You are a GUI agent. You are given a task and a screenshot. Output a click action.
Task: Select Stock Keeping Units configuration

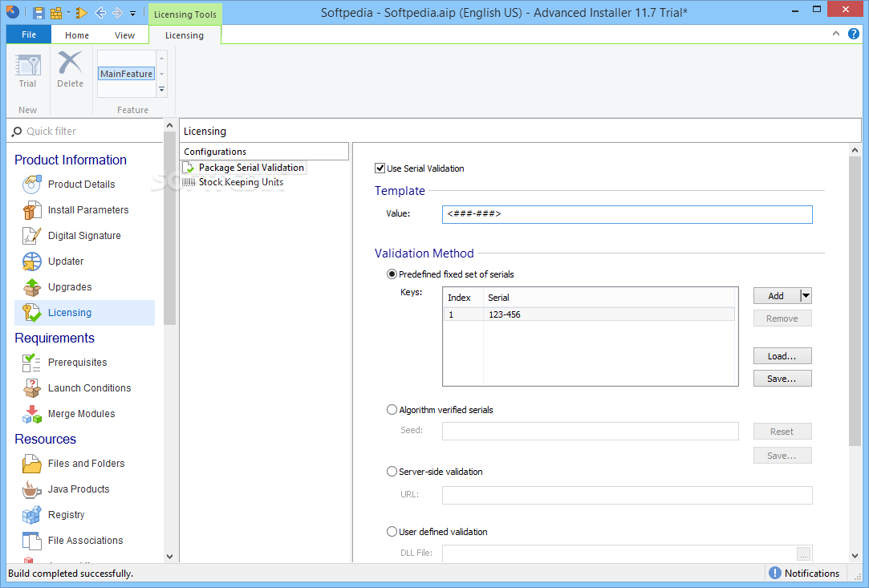click(233, 182)
